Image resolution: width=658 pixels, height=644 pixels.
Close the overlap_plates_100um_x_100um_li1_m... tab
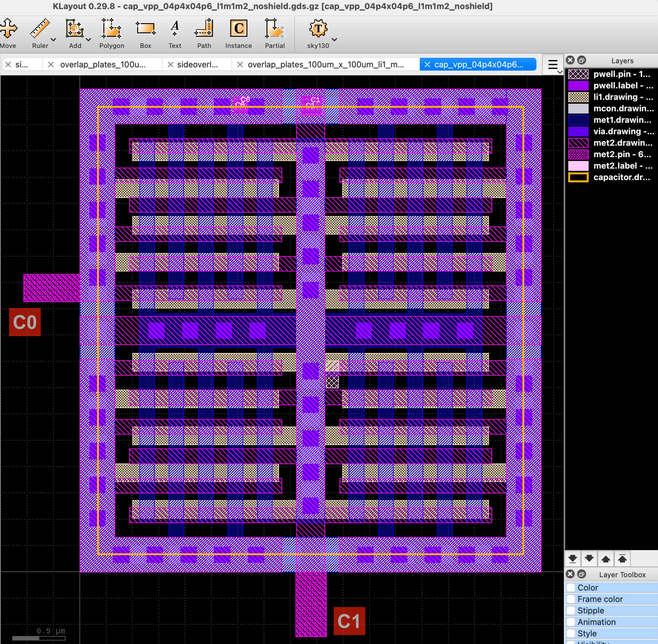(240, 64)
